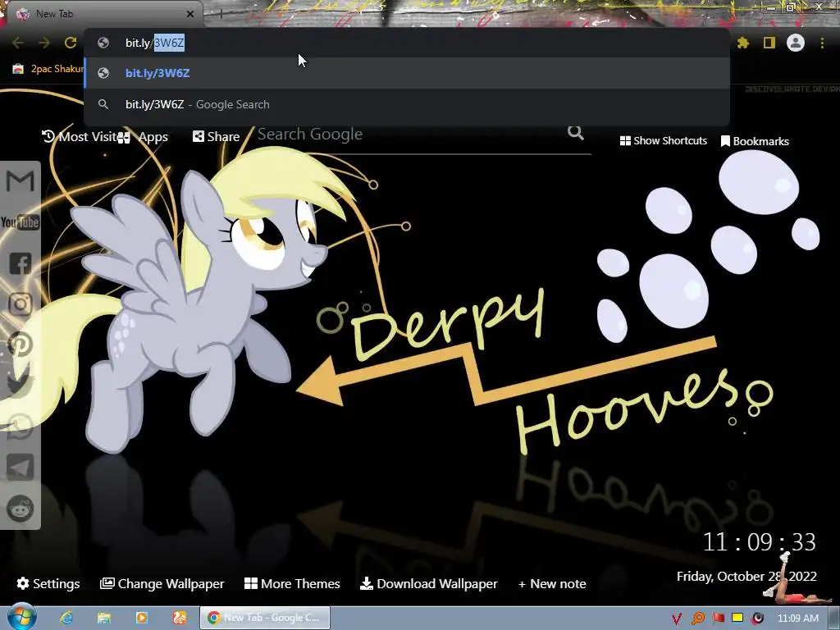The width and height of the screenshot is (840, 630).
Task: Open UC Browser from the taskbar
Action: pyautogui.click(x=180, y=618)
